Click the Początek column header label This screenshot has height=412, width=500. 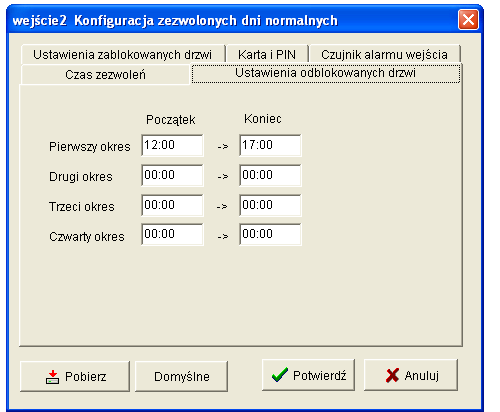tap(171, 120)
